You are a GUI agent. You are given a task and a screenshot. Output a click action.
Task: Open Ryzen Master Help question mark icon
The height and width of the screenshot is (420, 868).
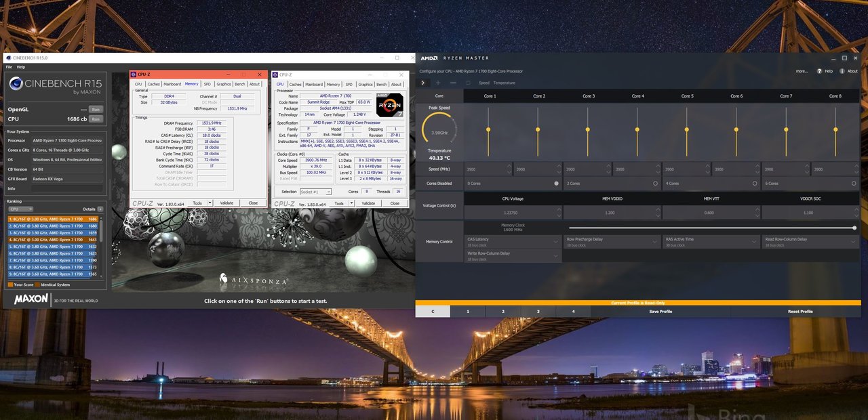(820, 70)
